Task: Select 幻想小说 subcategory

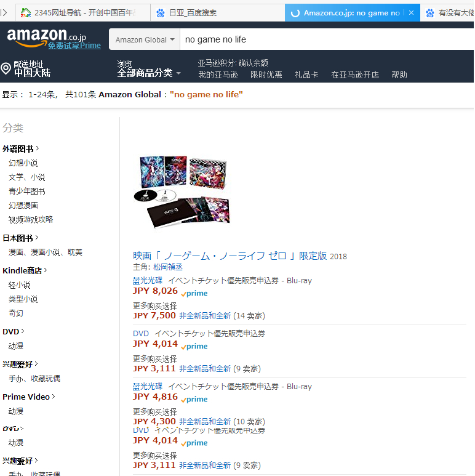Action: (23, 163)
